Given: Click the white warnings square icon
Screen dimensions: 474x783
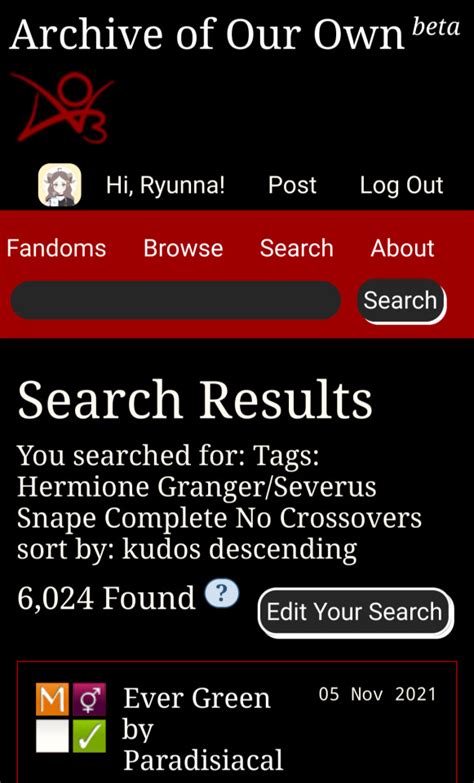Looking at the screenshot, I should pyautogui.click(x=52, y=736).
